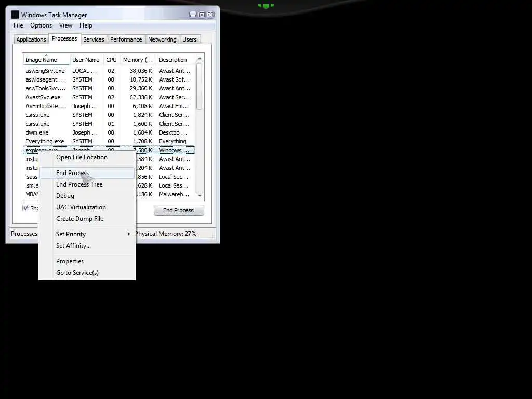Switch to the Applications tab
Viewport: 532px width, 399px height.
click(31, 39)
